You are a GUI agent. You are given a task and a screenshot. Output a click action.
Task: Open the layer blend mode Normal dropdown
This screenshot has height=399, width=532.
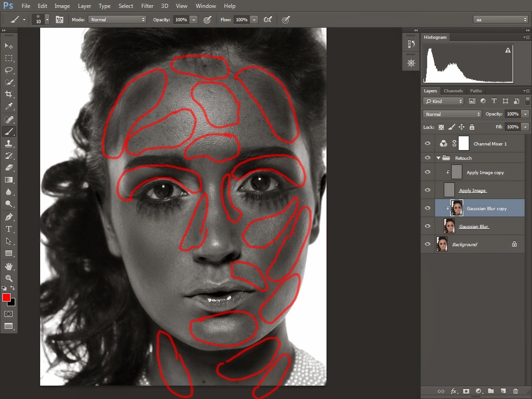click(452, 114)
